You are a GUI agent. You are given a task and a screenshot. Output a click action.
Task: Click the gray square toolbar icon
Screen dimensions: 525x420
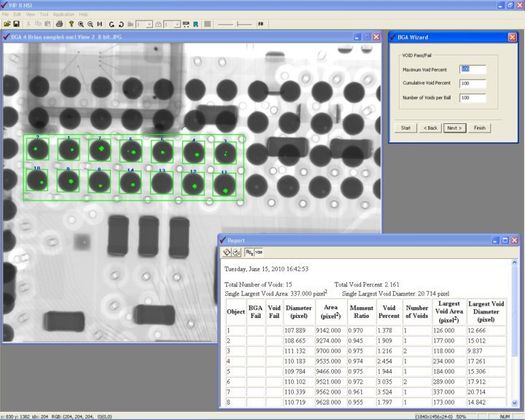point(208,24)
